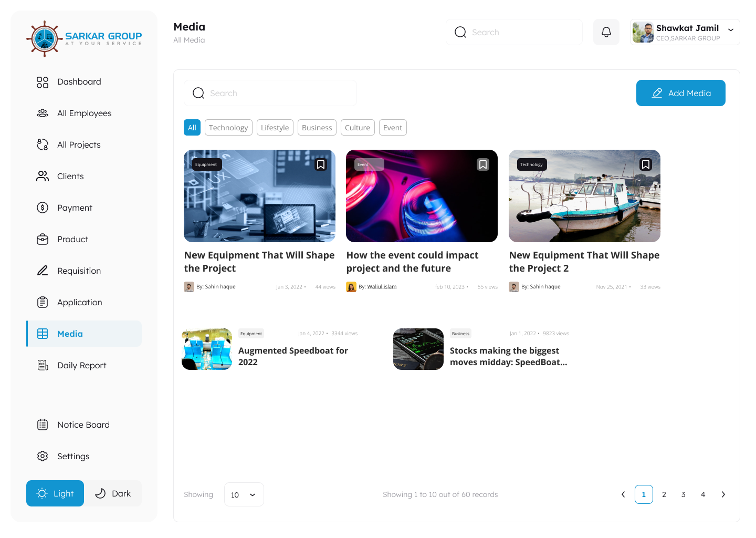Click the All Employees people icon
The image size is (756, 538).
pos(43,113)
